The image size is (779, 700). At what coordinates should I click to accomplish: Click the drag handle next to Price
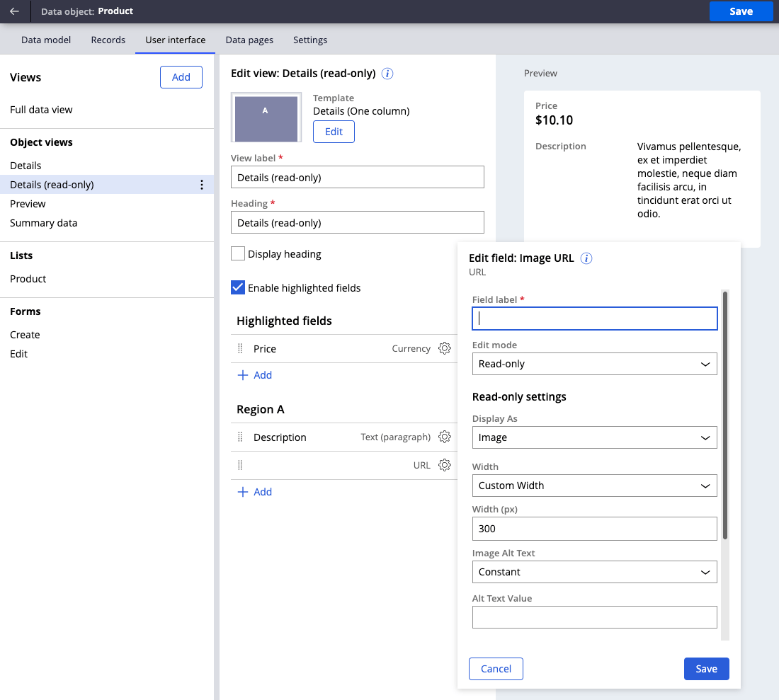(x=240, y=348)
